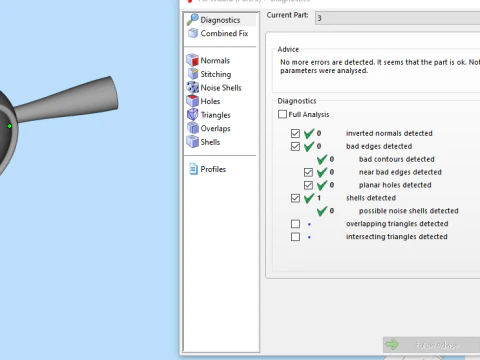Image resolution: width=480 pixels, height=360 pixels.
Task: Switch to the Holes page
Action: coord(210,101)
